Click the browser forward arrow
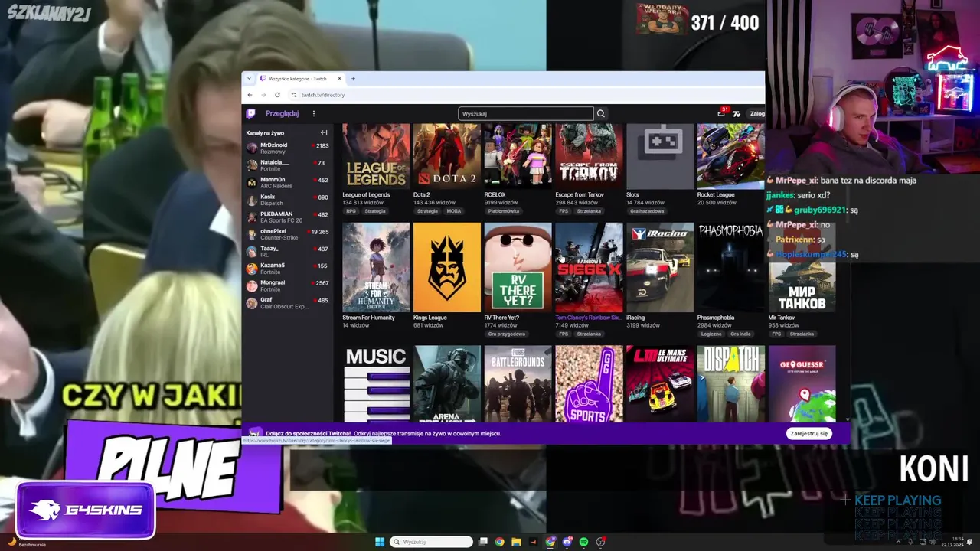The height and width of the screenshot is (551, 980). tap(263, 95)
